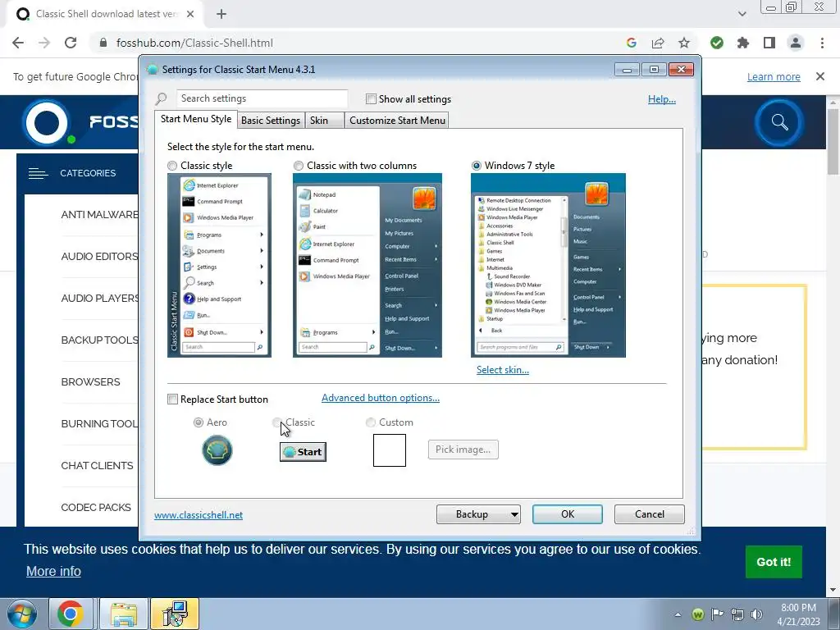
Task: Open the Google icon in address bar
Action: point(631,43)
